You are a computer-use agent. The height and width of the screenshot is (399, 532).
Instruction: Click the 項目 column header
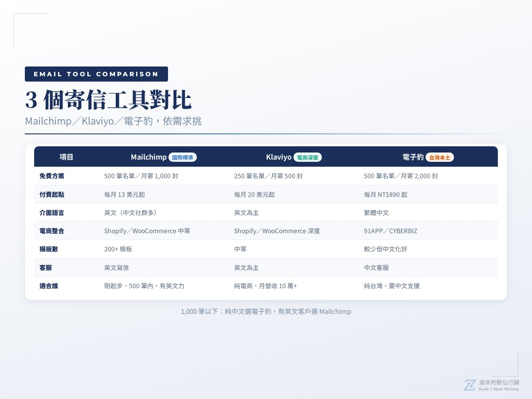(66, 157)
